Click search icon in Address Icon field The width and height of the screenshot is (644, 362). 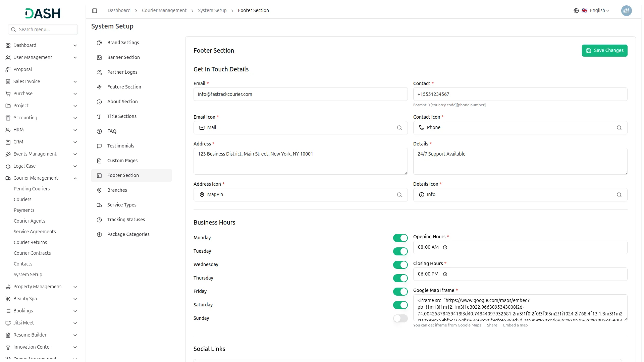pyautogui.click(x=399, y=195)
